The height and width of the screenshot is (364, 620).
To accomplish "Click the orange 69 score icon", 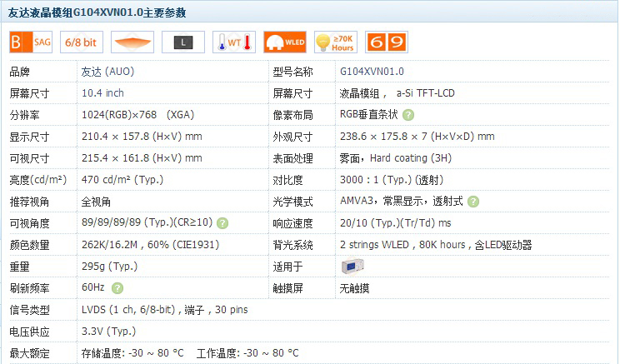I will (x=386, y=42).
